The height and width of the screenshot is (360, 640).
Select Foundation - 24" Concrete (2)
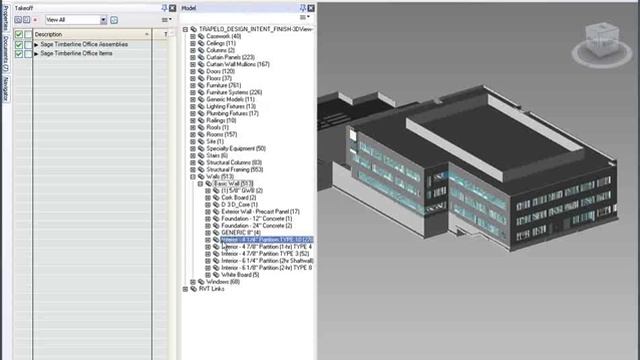click(257, 226)
